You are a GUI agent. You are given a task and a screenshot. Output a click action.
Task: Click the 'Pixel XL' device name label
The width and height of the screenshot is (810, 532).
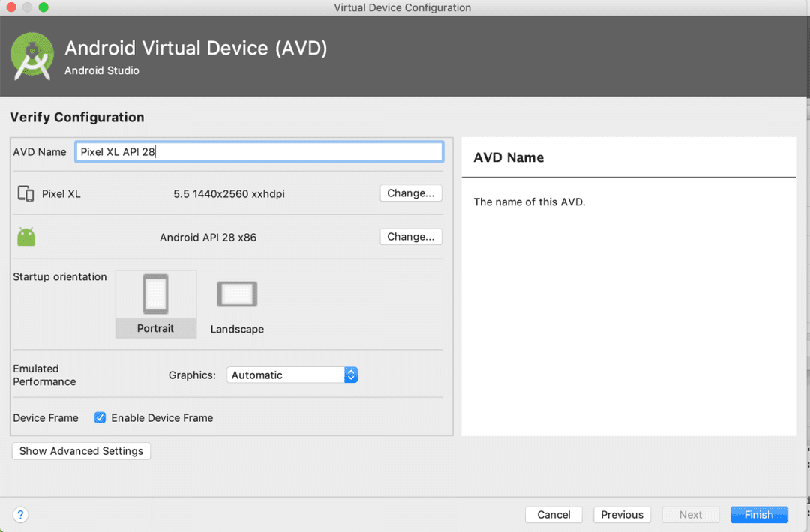61,194
